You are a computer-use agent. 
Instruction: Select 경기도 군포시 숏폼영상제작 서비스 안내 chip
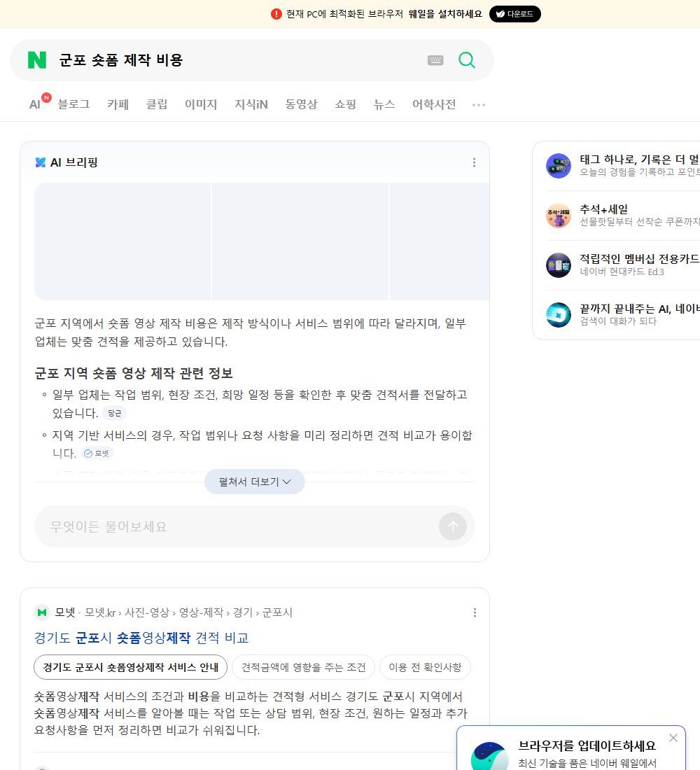[131, 667]
